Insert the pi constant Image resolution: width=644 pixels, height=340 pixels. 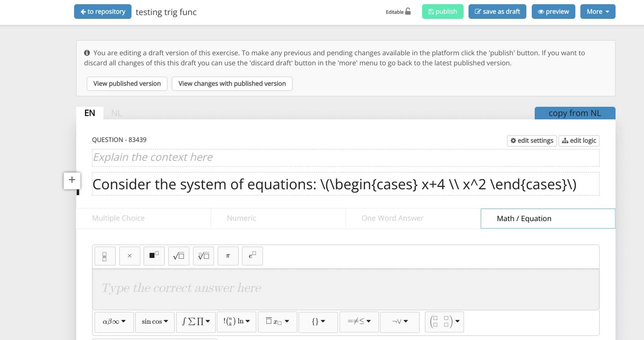pos(228,256)
